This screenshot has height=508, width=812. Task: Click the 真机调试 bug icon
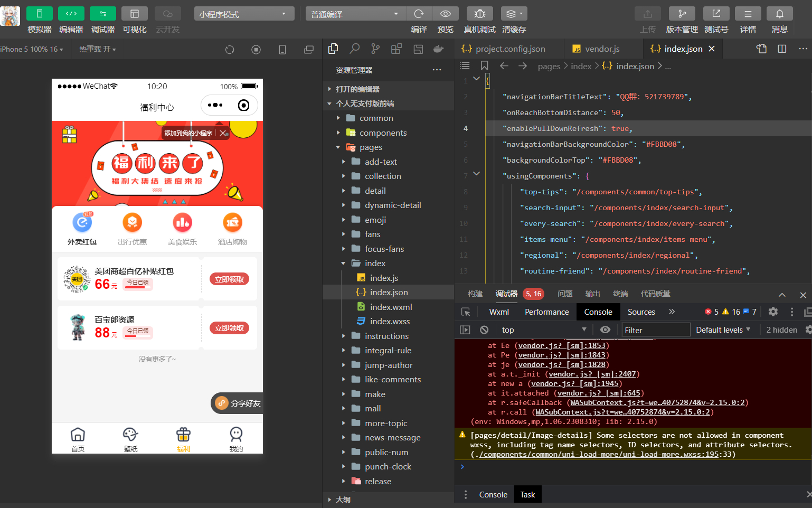point(479,14)
